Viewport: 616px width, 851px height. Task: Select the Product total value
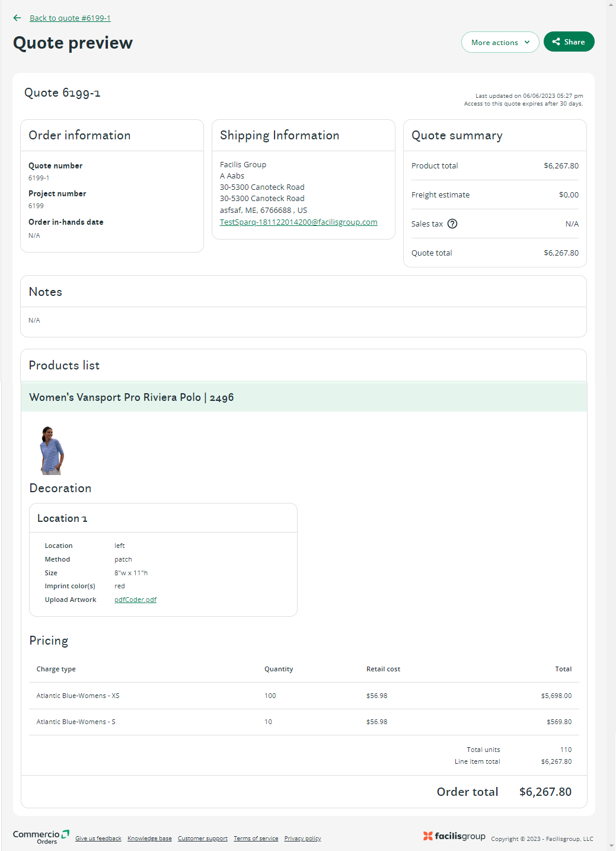pos(561,165)
